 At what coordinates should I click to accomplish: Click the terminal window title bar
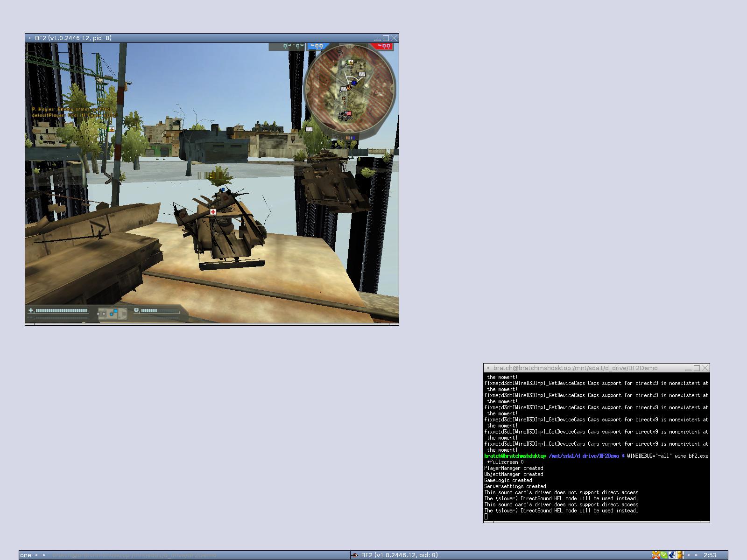click(596, 368)
